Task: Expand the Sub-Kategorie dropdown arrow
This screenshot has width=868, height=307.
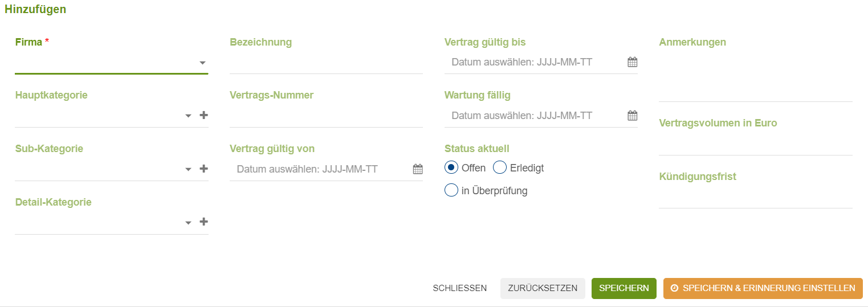Action: point(188,170)
